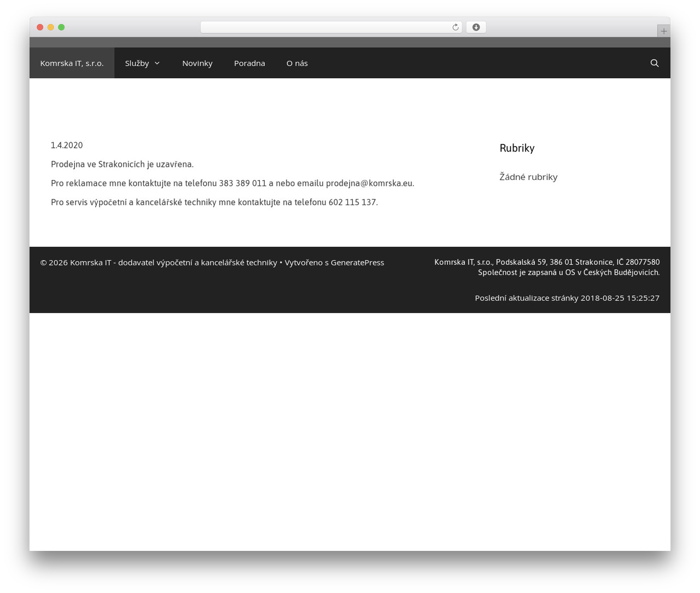This screenshot has width=700, height=593.
Task: Click the browser downloads arrow icon
Action: point(476,27)
